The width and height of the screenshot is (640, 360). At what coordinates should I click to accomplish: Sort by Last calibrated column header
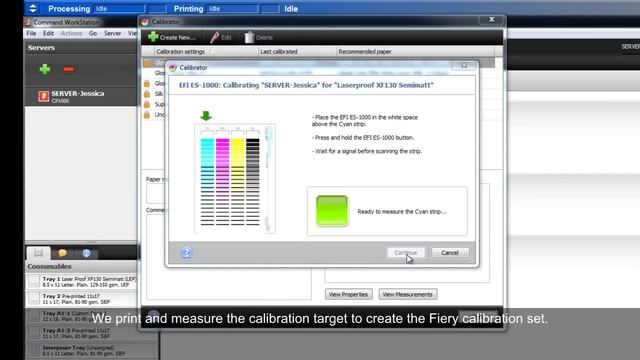(298, 51)
